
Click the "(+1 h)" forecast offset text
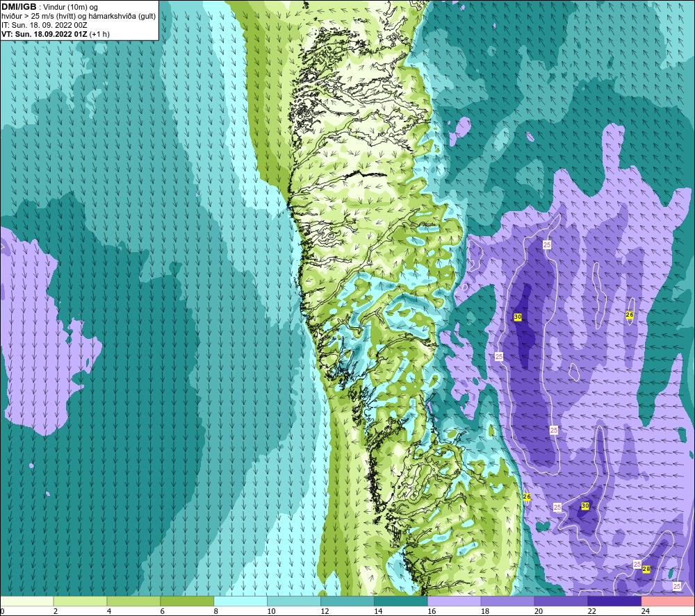99,34
